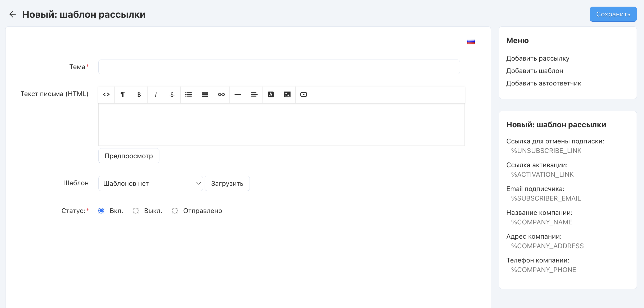Insert a table into letter
Viewport: 644px width, 308px height.
pyautogui.click(x=205, y=94)
